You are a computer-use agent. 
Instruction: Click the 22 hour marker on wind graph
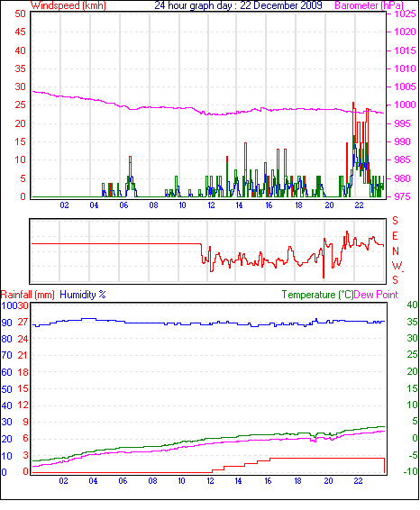(x=359, y=205)
